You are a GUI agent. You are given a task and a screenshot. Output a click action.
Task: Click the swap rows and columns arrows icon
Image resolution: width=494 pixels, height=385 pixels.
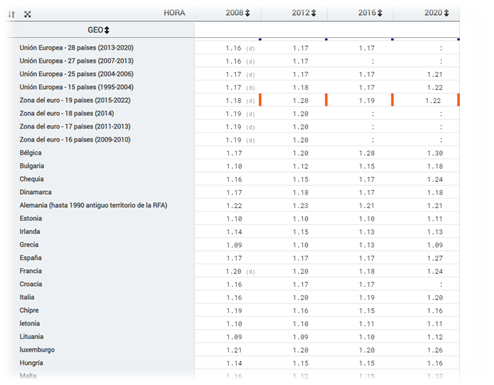tap(12, 14)
